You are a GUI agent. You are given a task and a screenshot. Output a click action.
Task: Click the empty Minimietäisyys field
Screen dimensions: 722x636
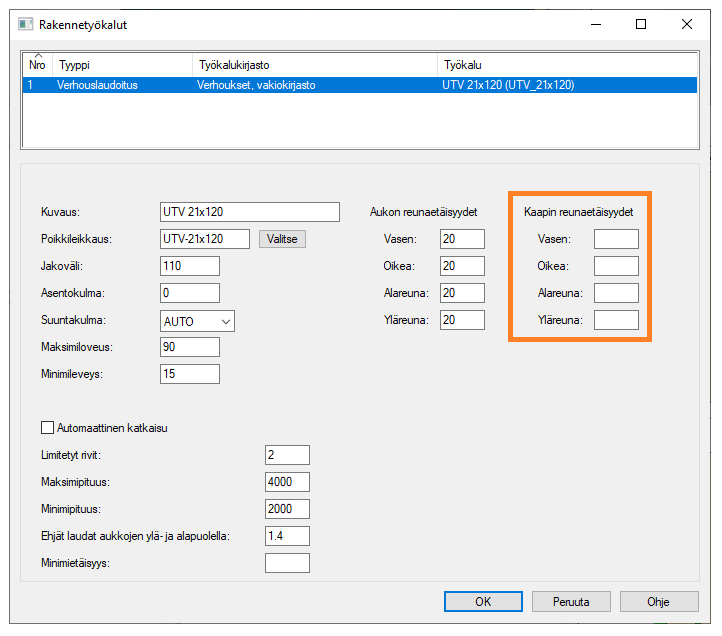pos(287,563)
